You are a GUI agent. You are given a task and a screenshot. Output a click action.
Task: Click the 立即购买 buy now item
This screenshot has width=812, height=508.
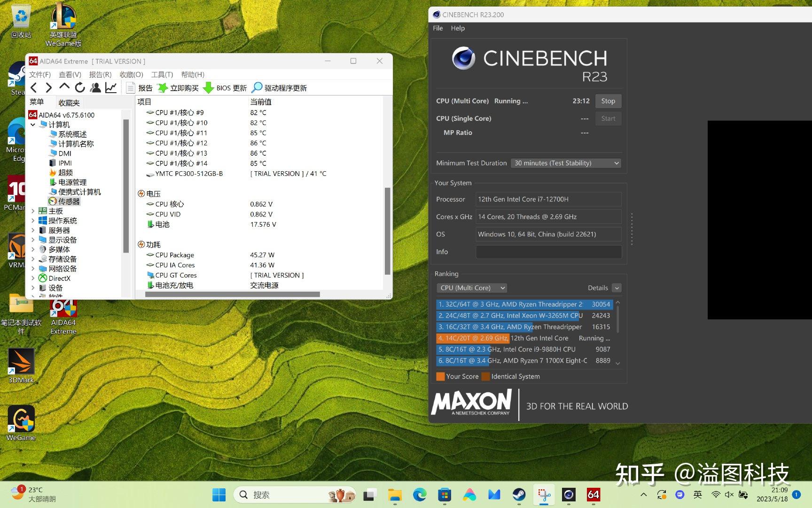click(178, 88)
